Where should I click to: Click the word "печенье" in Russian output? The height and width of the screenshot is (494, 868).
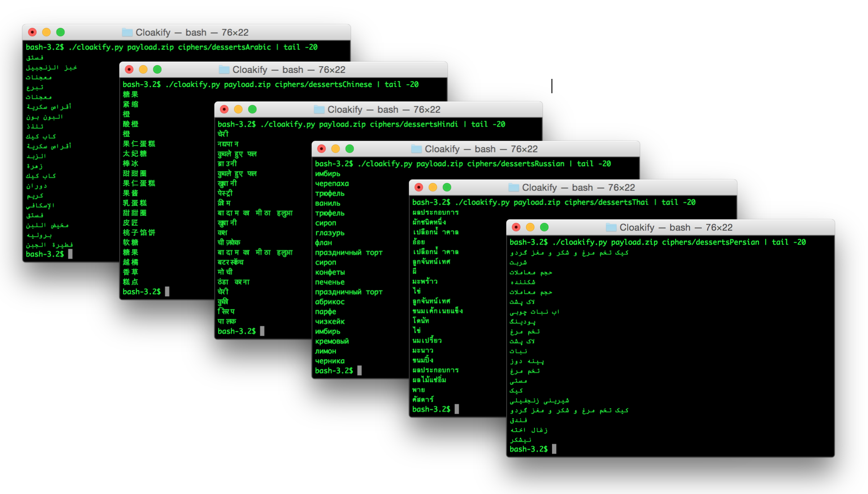click(x=330, y=282)
